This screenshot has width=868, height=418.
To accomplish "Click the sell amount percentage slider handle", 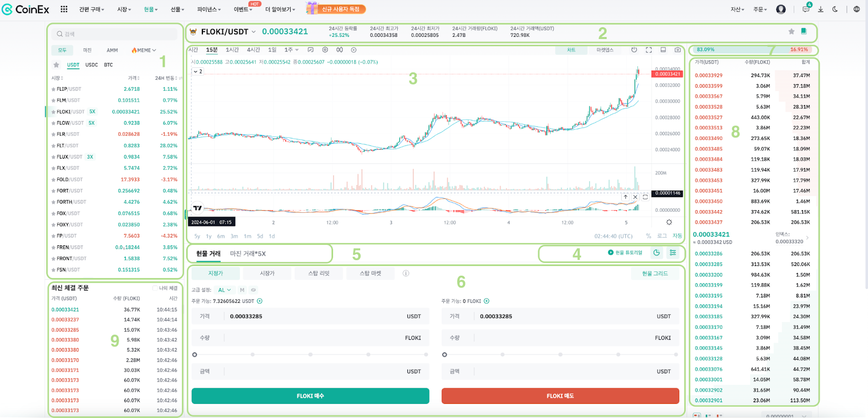I will click(x=445, y=354).
